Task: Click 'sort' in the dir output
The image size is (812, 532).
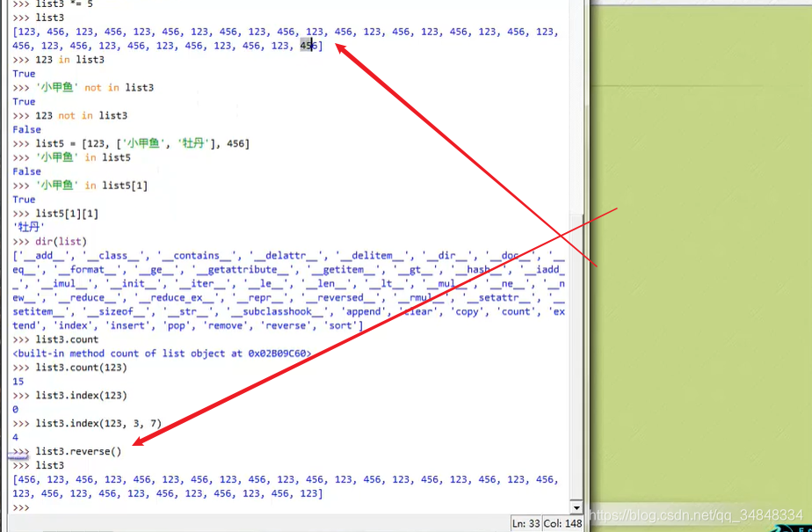Action: pos(341,325)
